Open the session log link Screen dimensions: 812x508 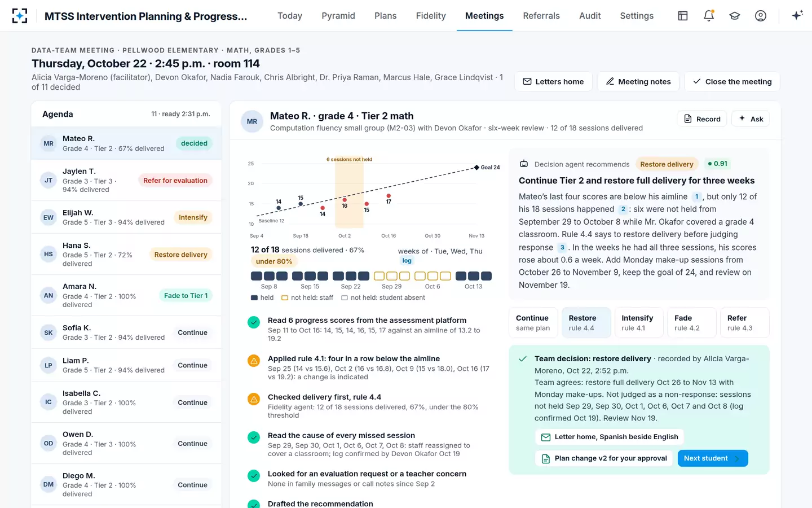click(407, 261)
